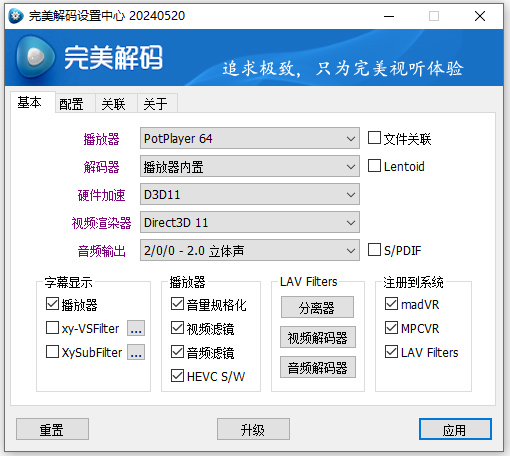The image size is (510, 456).
Task: Click the 重置 button
Action: click(52, 429)
